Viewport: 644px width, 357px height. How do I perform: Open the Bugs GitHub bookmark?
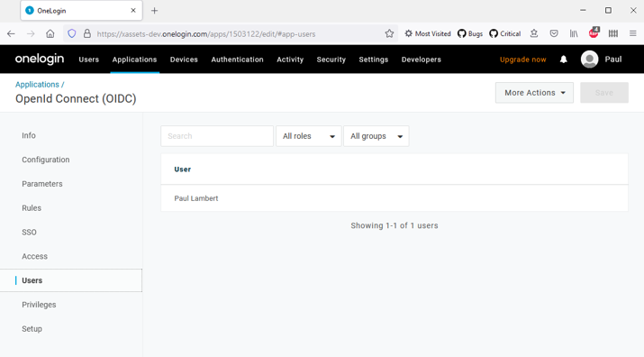[470, 33]
